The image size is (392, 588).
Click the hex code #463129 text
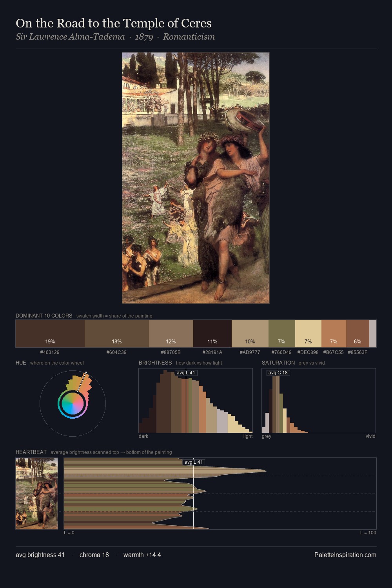tap(50, 352)
